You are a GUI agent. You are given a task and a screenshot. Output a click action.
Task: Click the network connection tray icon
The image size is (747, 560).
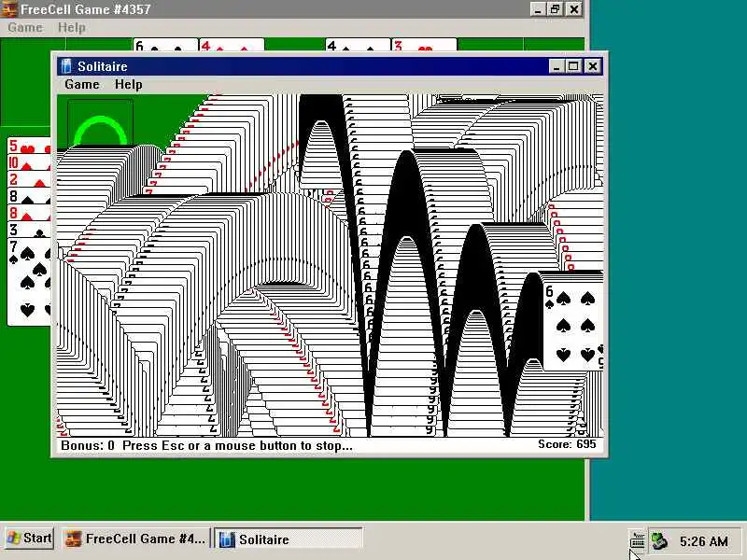[x=659, y=541]
